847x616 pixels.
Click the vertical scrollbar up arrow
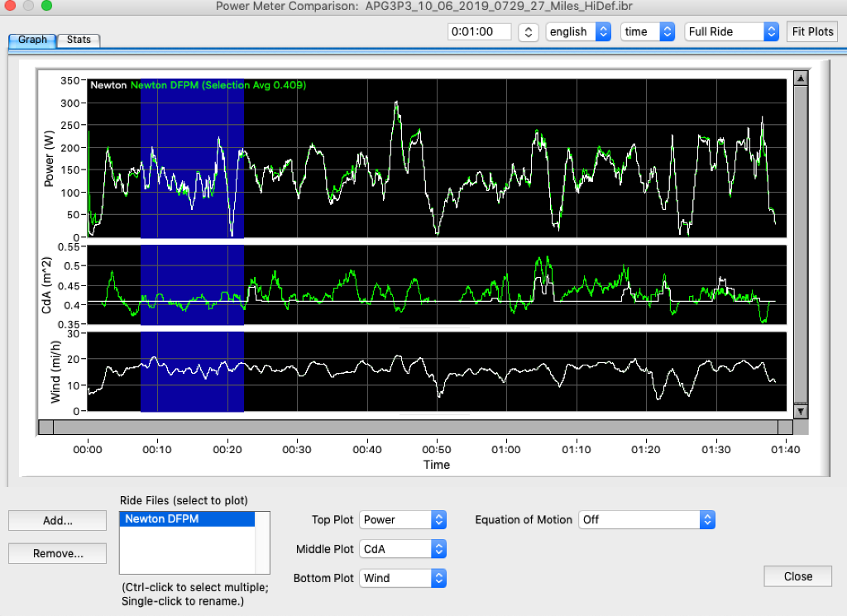[x=800, y=79]
